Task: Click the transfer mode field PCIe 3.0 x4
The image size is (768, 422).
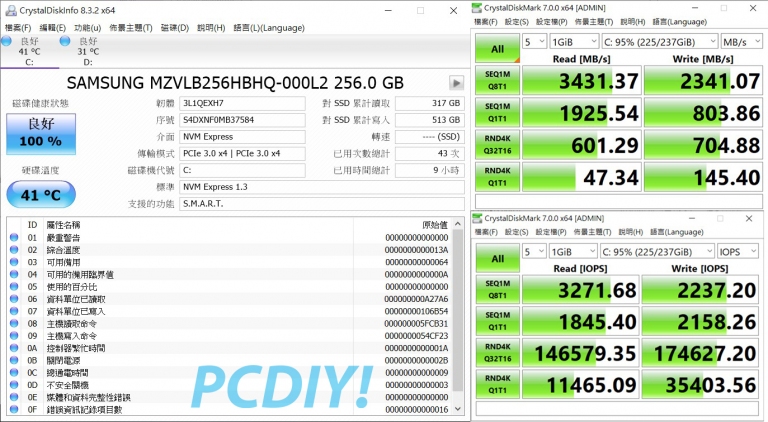Action: [x=242, y=153]
